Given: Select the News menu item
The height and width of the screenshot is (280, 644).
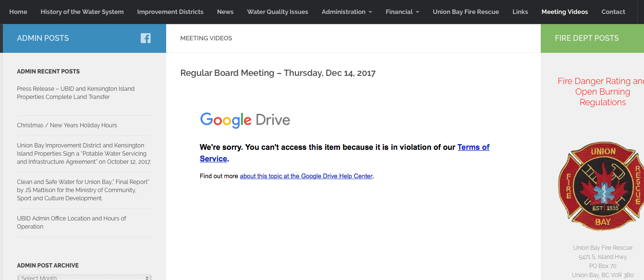Looking at the screenshot, I should point(225,12).
